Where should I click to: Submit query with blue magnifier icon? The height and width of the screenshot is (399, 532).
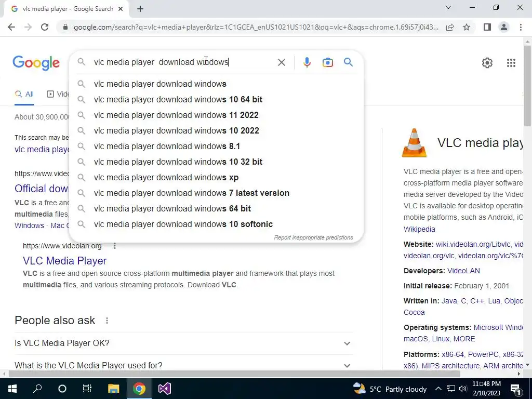tap(348, 62)
